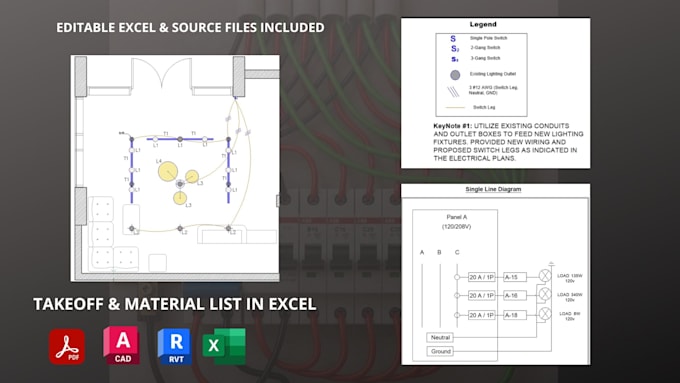Click the 'Legend' title
Screen dimensions: 680x383
[x=483, y=24]
